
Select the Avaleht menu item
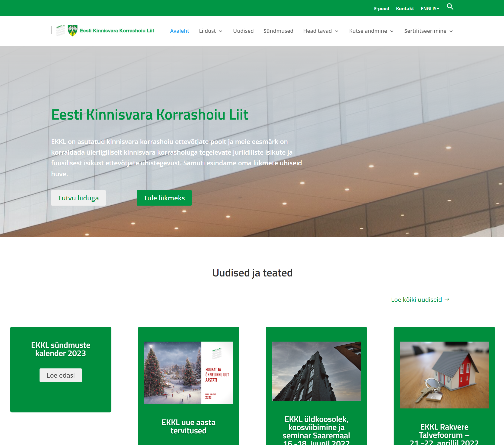tap(180, 31)
